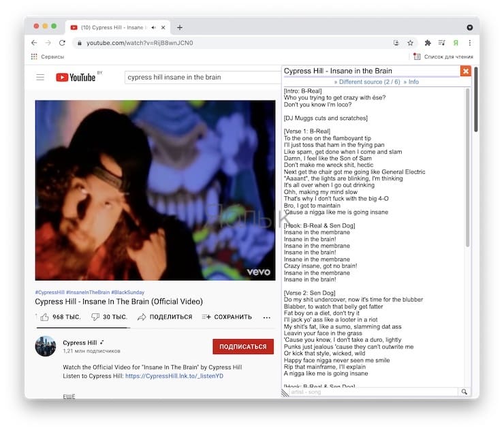Open the Chrome three-dot menu
Screen dimensions: 504x431
(470, 43)
